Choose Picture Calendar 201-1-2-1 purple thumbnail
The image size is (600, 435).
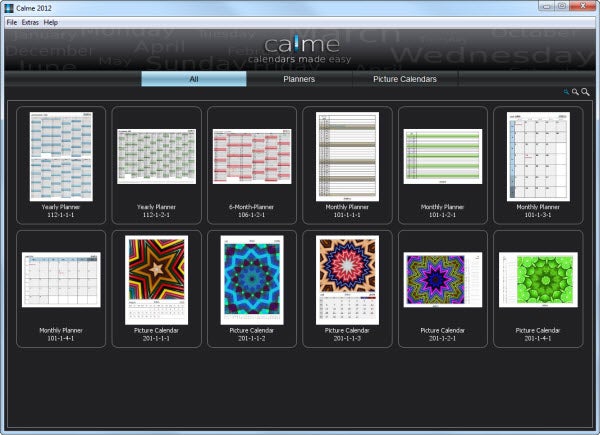443,280
